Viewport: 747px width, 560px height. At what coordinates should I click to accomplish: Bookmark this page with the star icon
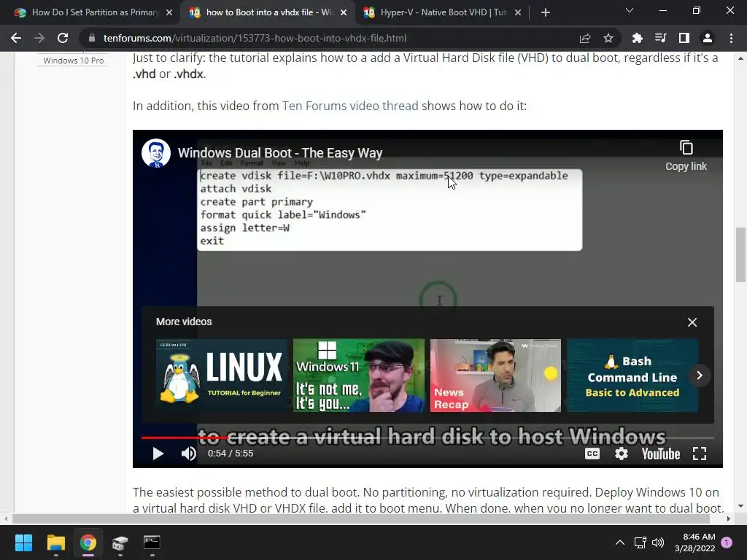point(608,38)
